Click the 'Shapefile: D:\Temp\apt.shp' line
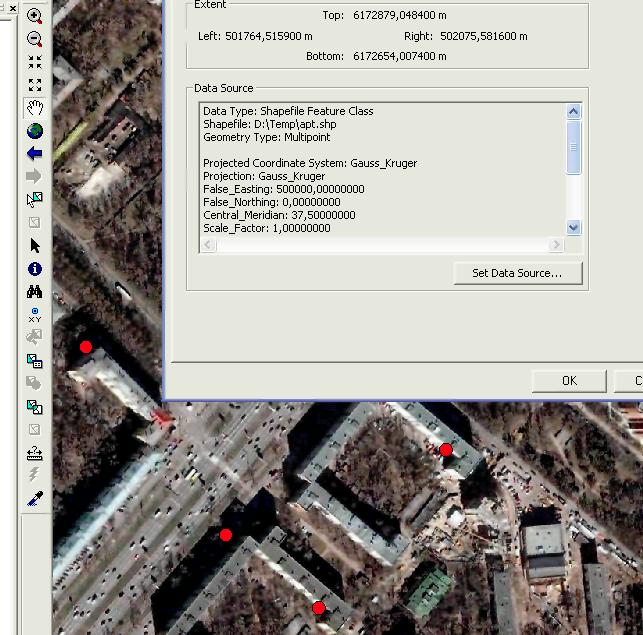 270,124
